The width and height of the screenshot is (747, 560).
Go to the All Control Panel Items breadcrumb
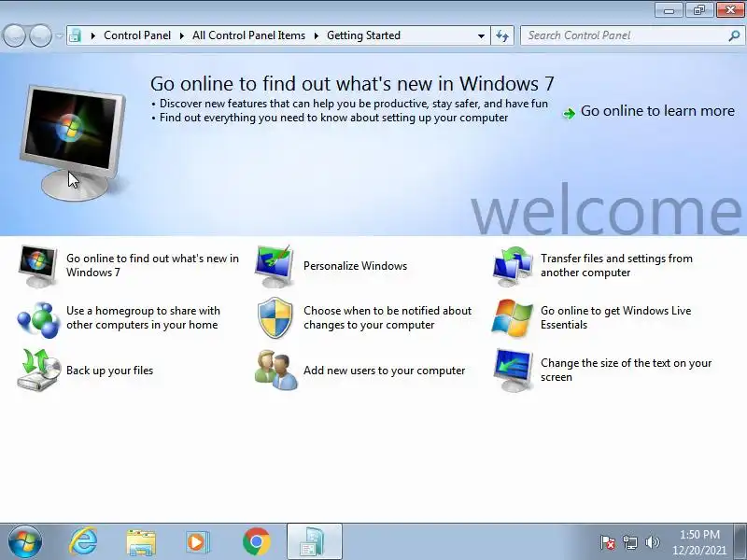[x=248, y=35]
